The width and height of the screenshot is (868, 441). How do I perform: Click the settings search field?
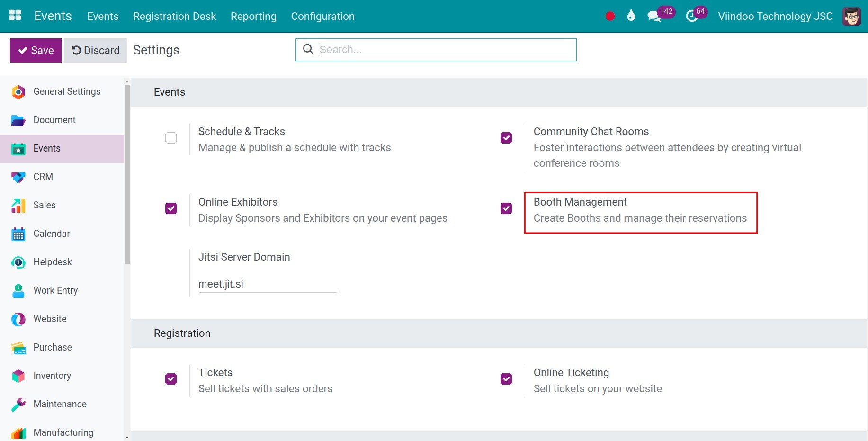tap(436, 50)
